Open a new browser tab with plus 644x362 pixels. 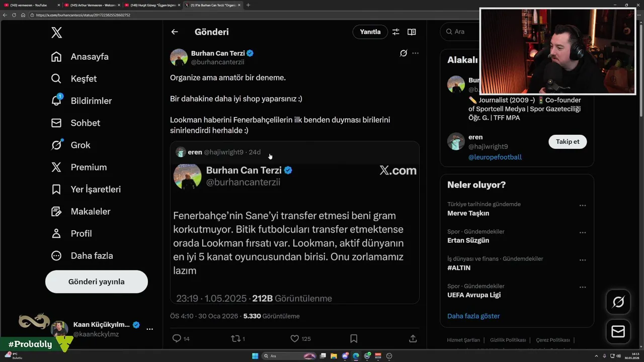click(x=248, y=5)
